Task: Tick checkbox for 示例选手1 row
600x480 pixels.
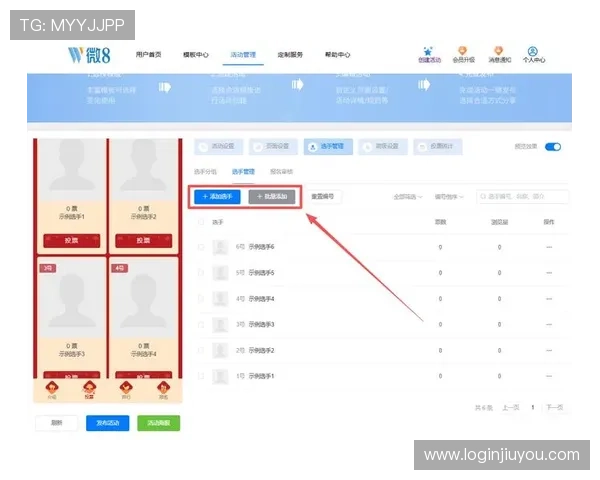Action: [x=201, y=376]
